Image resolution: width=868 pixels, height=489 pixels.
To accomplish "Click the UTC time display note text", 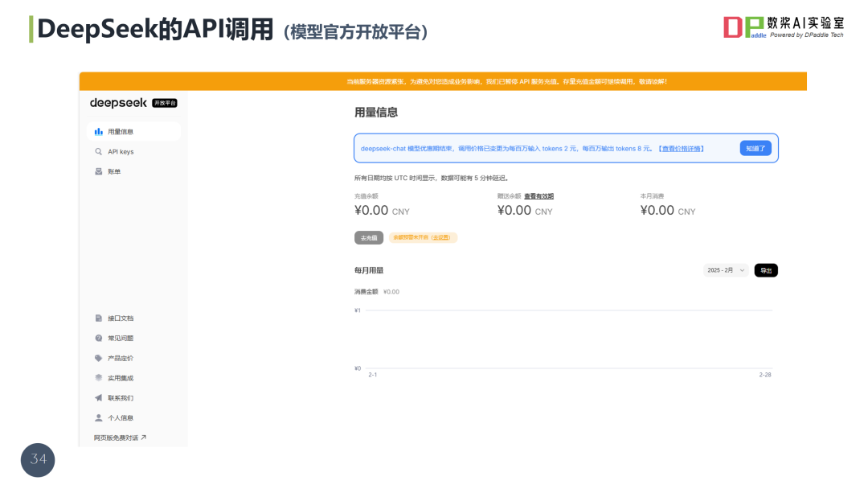I will (x=432, y=179).
